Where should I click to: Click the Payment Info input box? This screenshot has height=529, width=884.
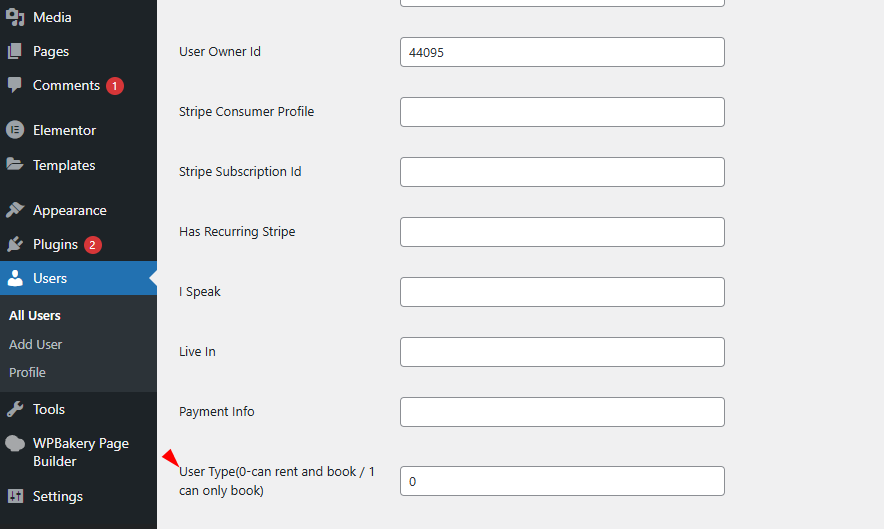pyautogui.click(x=562, y=412)
